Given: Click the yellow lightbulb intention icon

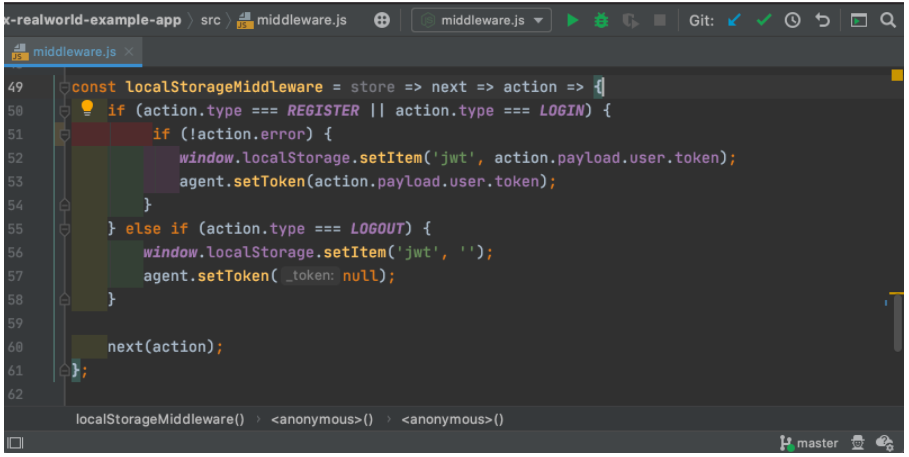Looking at the screenshot, I should click(x=87, y=109).
